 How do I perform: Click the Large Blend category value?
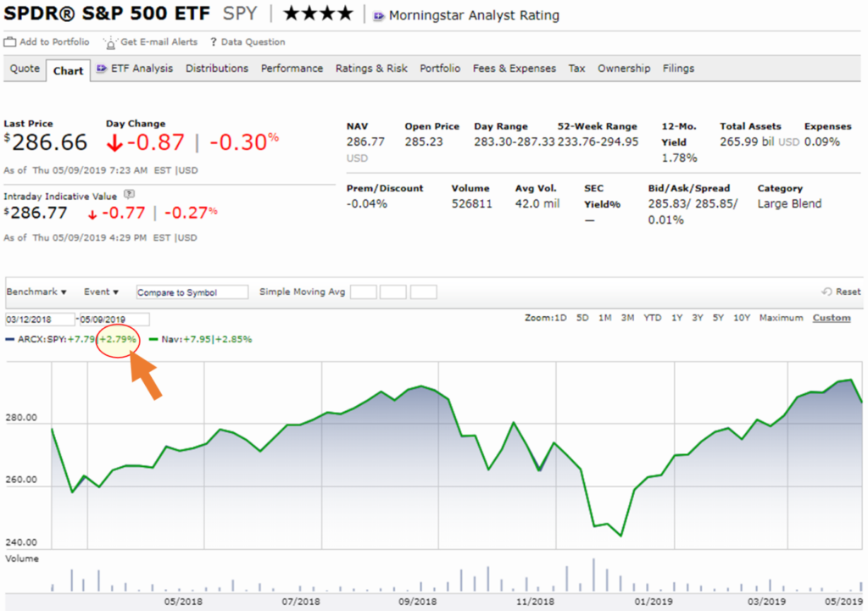[789, 203]
